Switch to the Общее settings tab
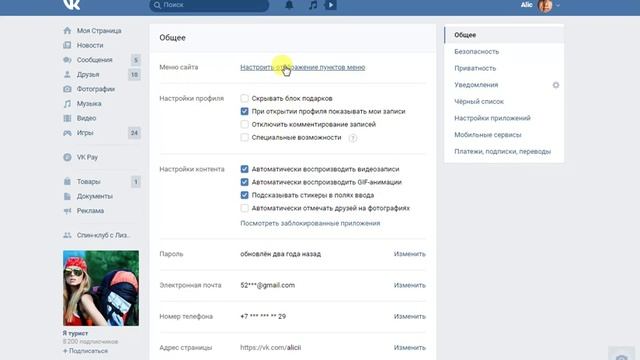 pos(504,35)
